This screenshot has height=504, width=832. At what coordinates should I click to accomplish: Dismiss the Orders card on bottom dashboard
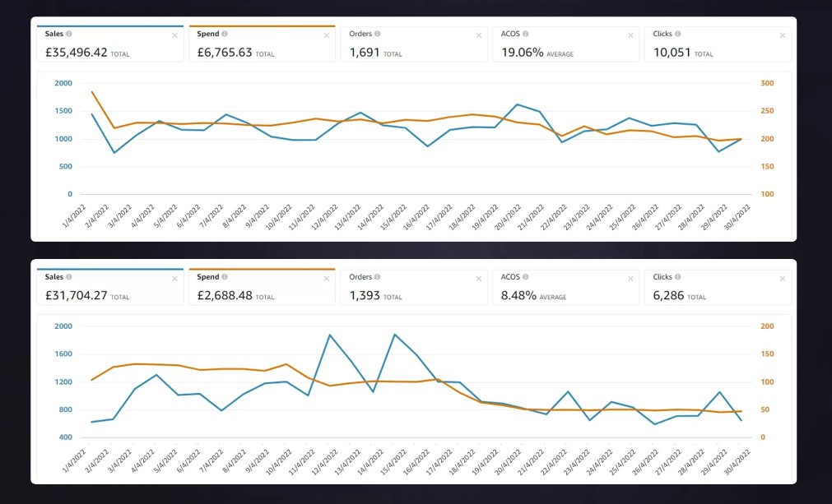tap(477, 277)
